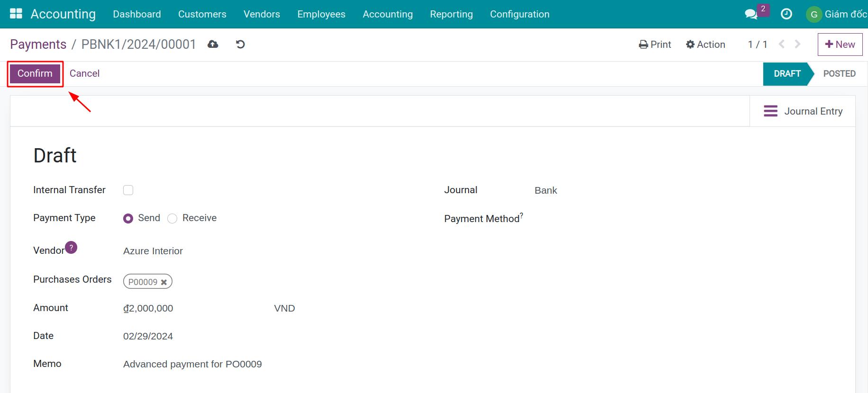Open the Vendor field Azure Interior
868x393 pixels.
[x=153, y=251]
